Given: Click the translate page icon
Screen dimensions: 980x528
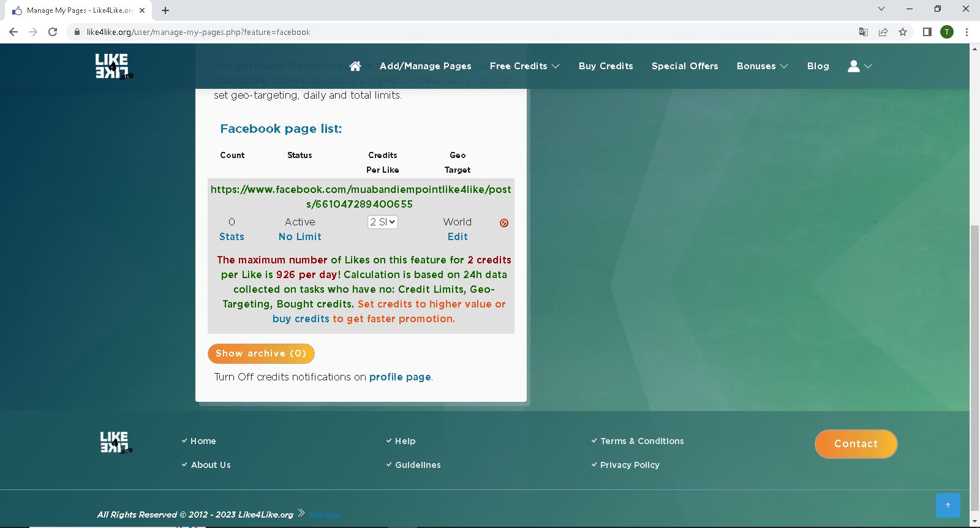Looking at the screenshot, I should [864, 32].
